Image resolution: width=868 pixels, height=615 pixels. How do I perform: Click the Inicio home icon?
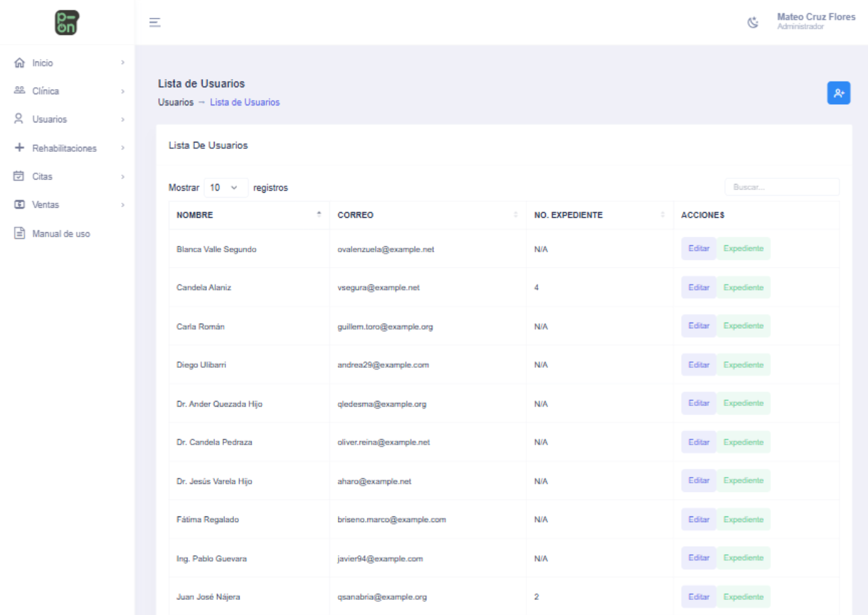(19, 63)
